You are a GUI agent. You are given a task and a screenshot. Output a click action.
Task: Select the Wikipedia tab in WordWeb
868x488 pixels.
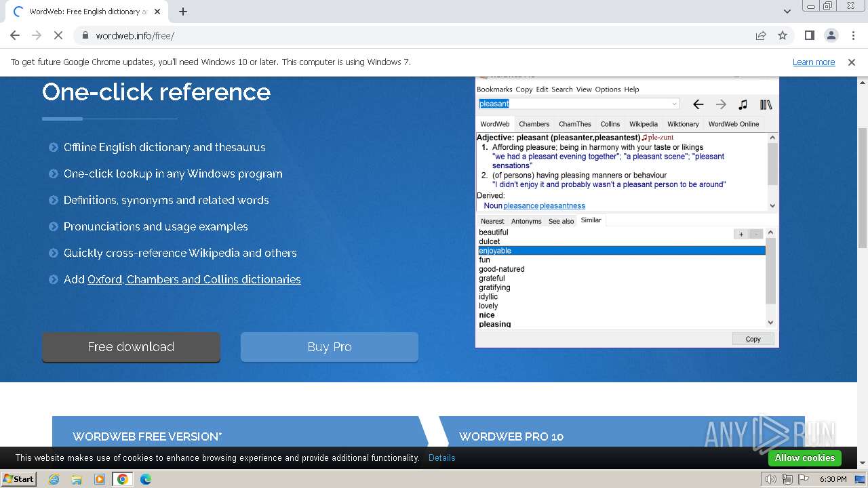click(x=644, y=124)
